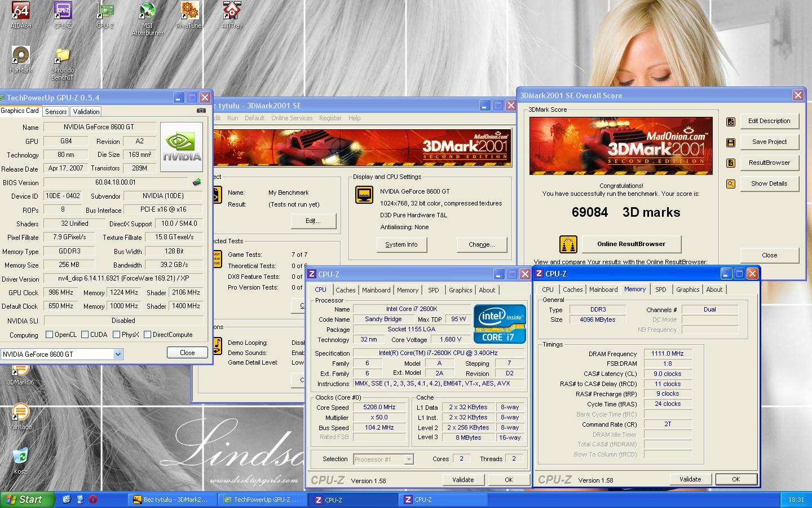Screen dimensions: 812x508
Task: Click the Save Project disk icon
Action: coord(731,142)
